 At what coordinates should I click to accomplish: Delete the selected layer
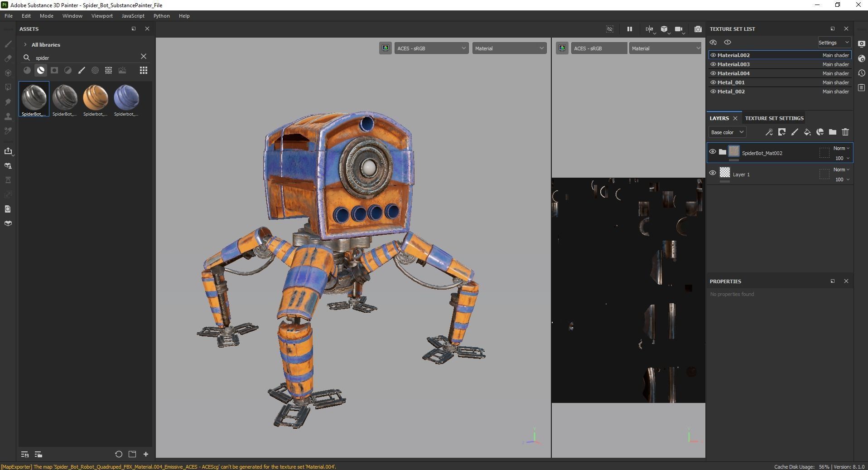point(845,132)
